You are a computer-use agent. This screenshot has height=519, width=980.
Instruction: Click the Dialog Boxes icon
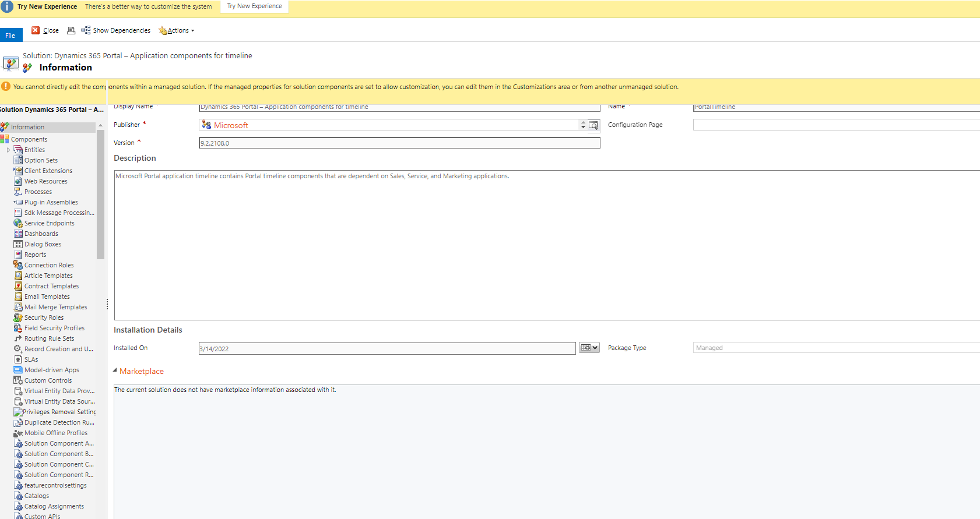point(18,244)
